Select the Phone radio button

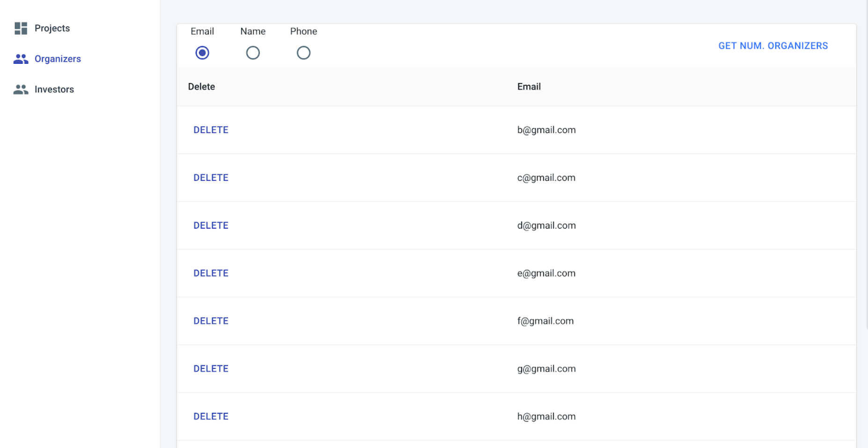[303, 52]
